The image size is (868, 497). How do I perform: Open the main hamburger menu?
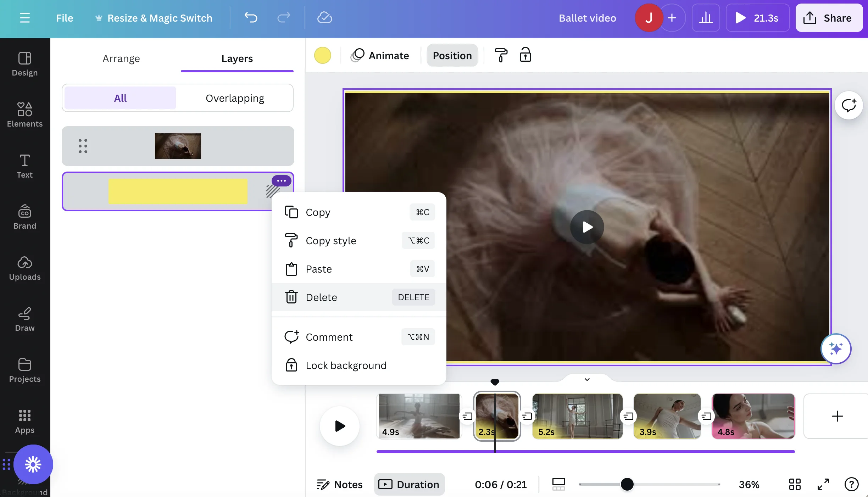click(24, 18)
